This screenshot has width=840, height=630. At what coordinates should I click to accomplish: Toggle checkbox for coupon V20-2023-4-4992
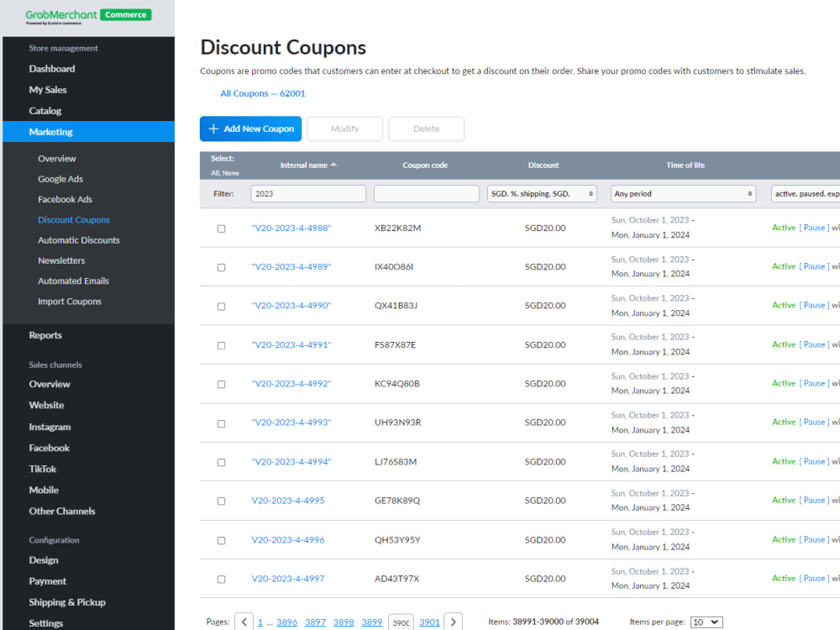(x=221, y=384)
